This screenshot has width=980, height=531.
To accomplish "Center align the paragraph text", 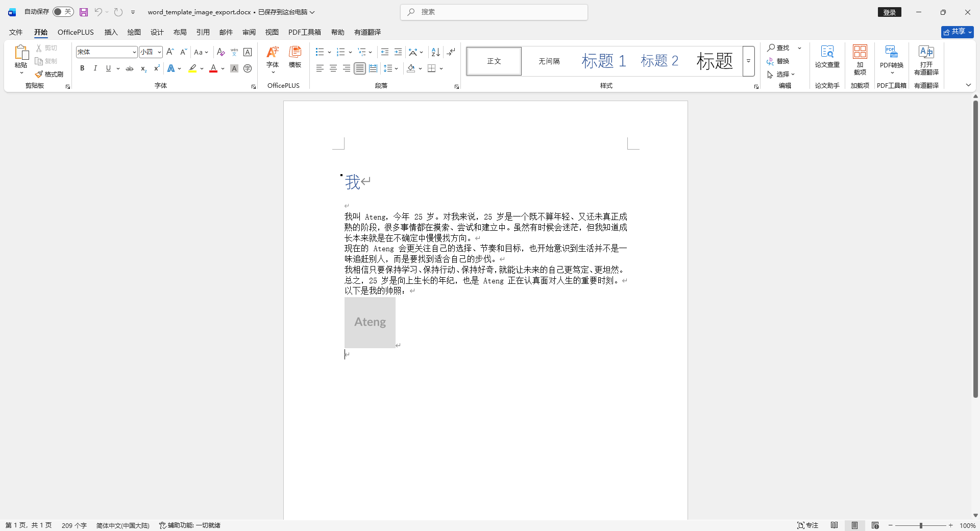I will point(333,68).
